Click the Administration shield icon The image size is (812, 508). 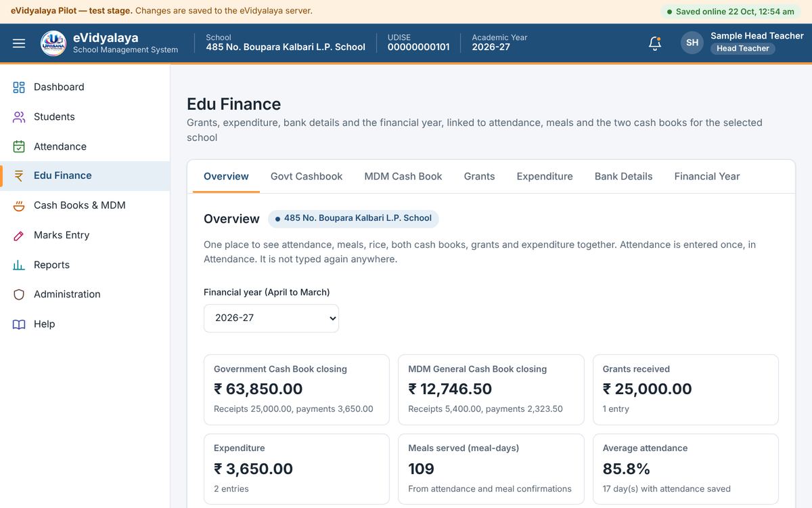(19, 295)
